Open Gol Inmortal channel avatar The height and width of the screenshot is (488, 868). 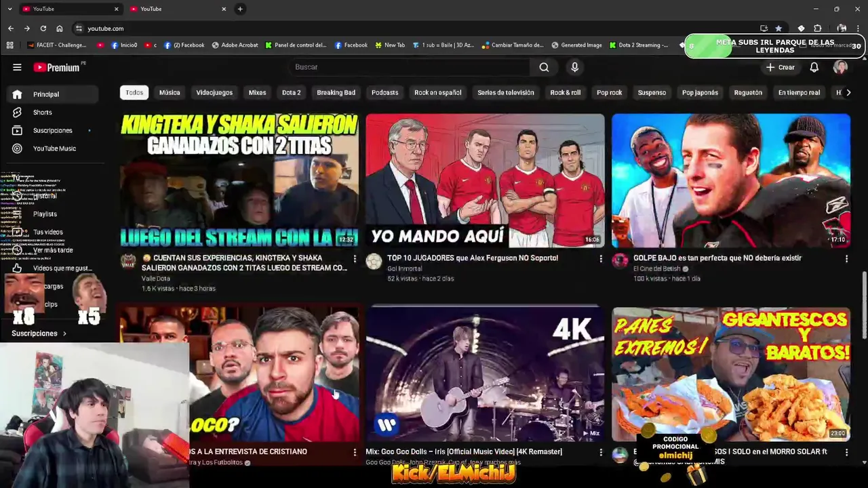click(x=374, y=262)
